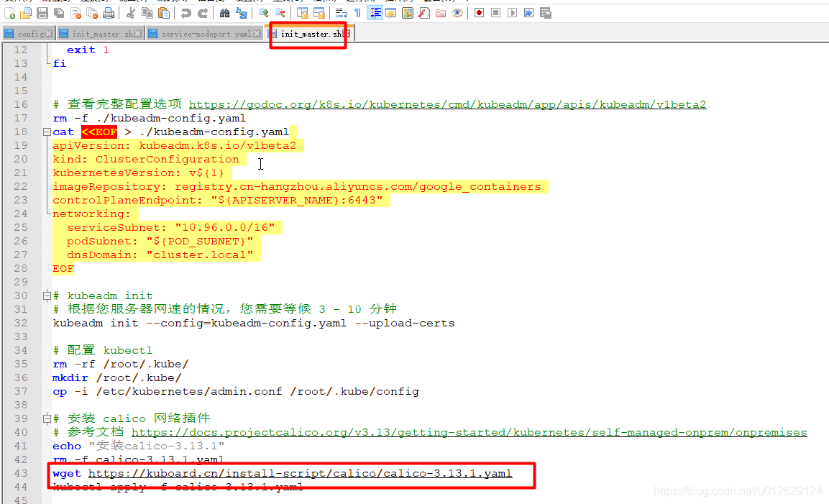Toggle word wrap
The width and height of the screenshot is (829, 504).
click(341, 13)
